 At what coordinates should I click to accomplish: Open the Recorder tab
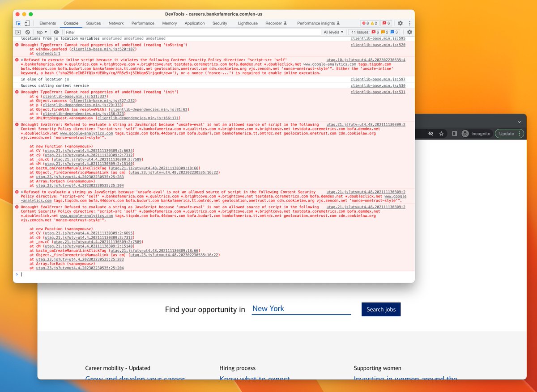click(x=276, y=23)
